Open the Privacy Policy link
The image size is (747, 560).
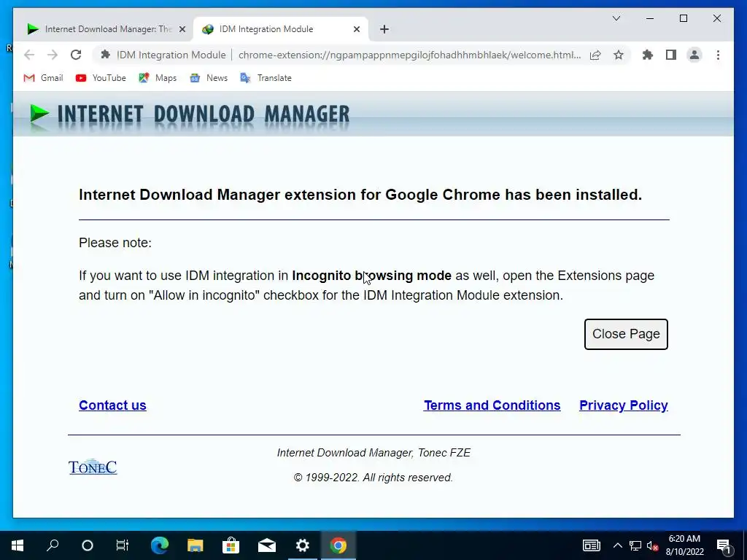(x=623, y=405)
